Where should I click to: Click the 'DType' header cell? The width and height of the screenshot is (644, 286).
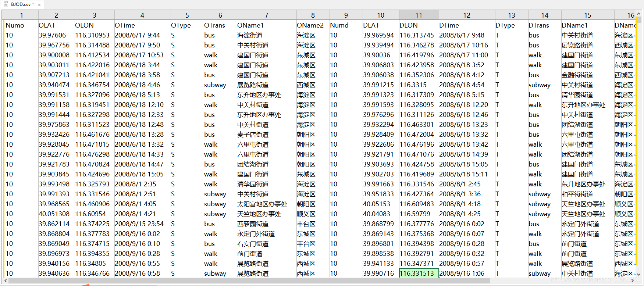click(512, 25)
